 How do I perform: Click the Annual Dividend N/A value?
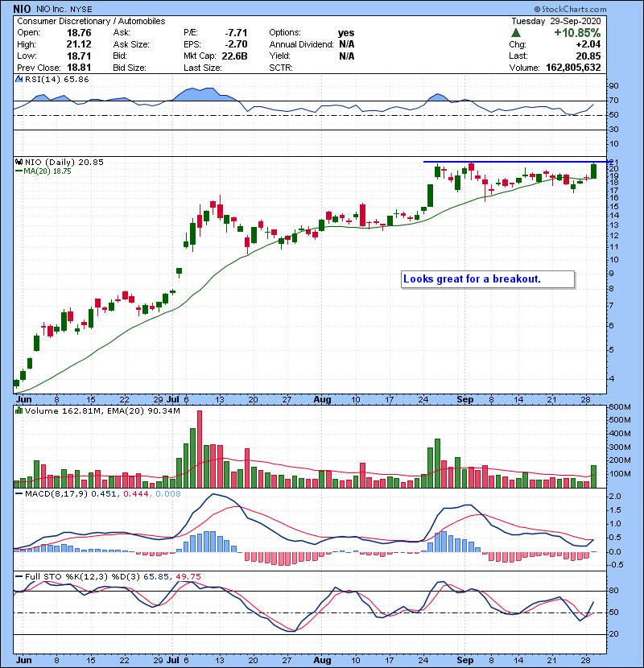(x=346, y=44)
